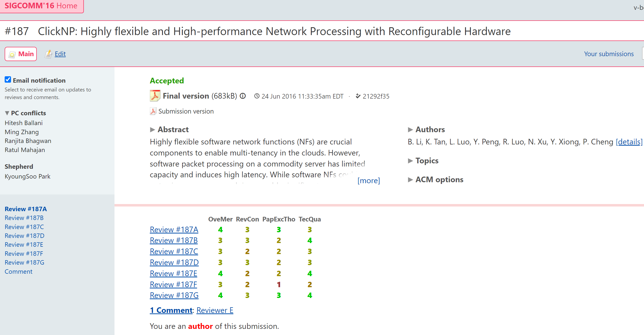Click the OveMer column header

click(220, 219)
